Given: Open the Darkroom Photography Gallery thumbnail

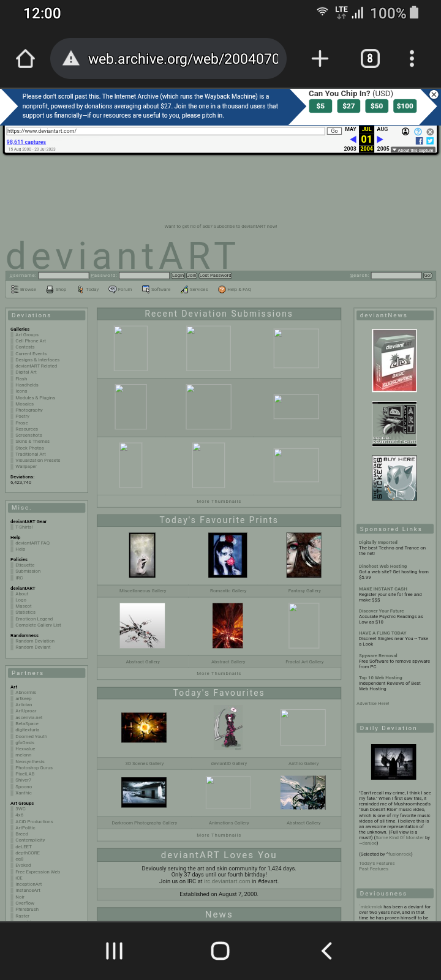Looking at the screenshot, I should pyautogui.click(x=144, y=793).
